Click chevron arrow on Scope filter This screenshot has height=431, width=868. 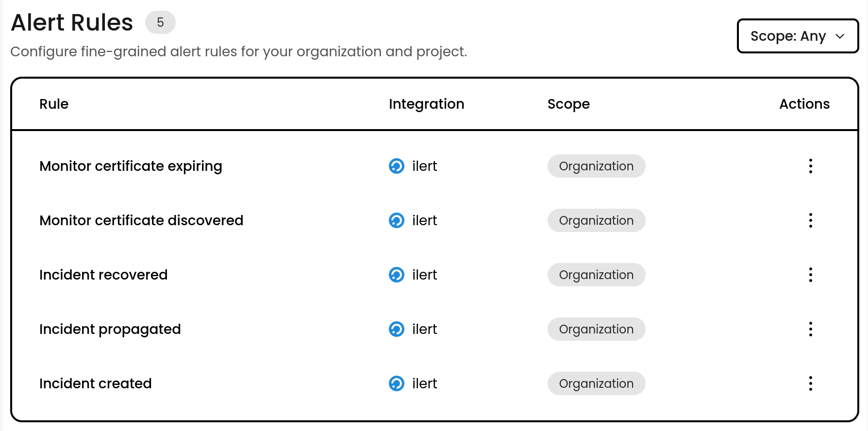840,36
